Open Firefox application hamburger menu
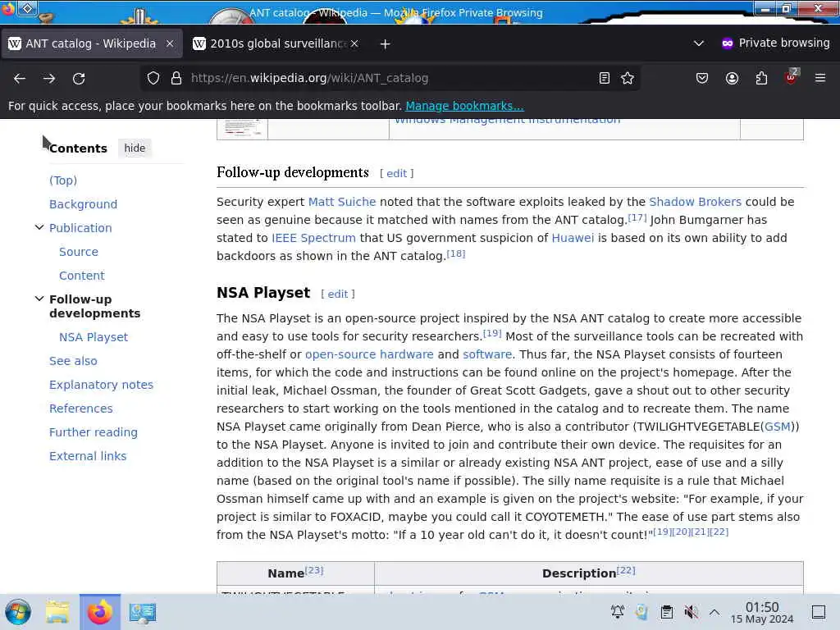 (820, 78)
